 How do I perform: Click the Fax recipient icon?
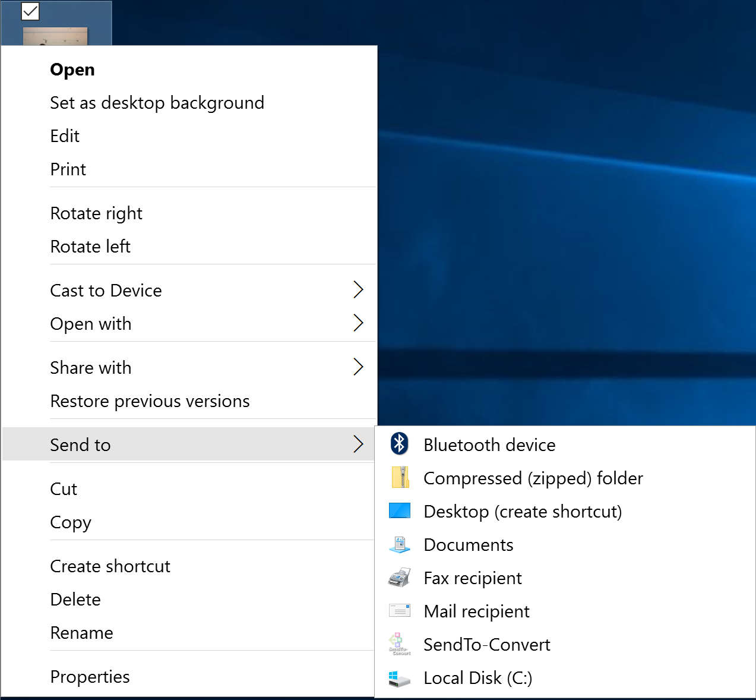tap(400, 578)
